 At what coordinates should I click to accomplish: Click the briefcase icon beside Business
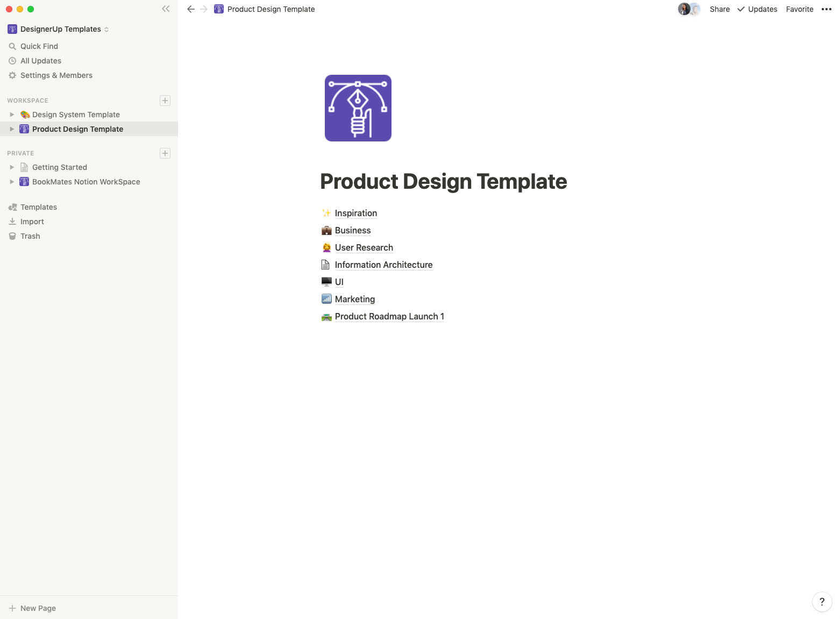[x=326, y=230]
